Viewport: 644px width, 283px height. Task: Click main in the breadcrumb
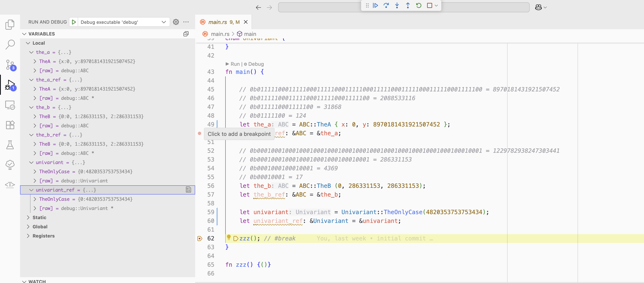click(x=250, y=34)
